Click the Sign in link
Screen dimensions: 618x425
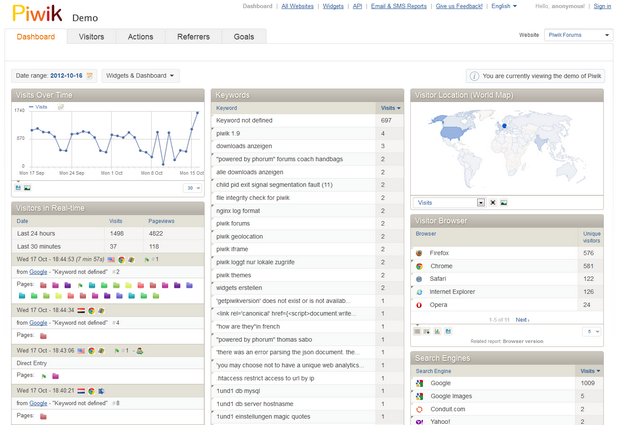click(602, 6)
